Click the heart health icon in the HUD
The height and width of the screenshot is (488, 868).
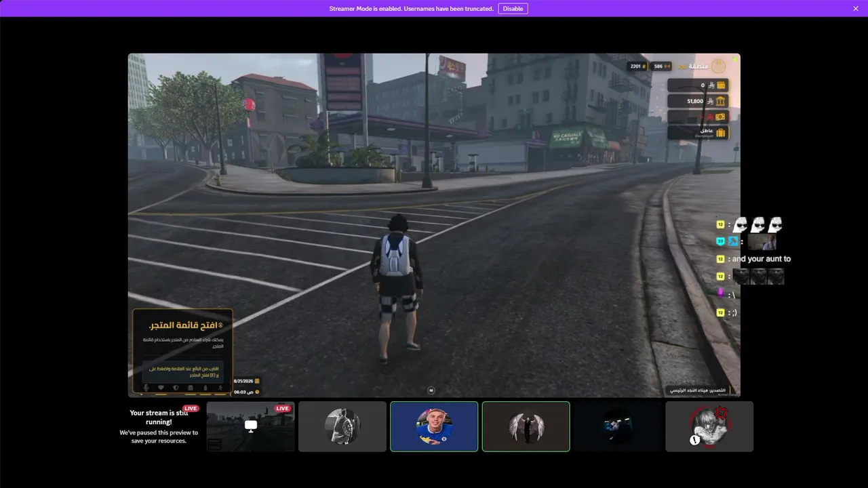point(161,388)
